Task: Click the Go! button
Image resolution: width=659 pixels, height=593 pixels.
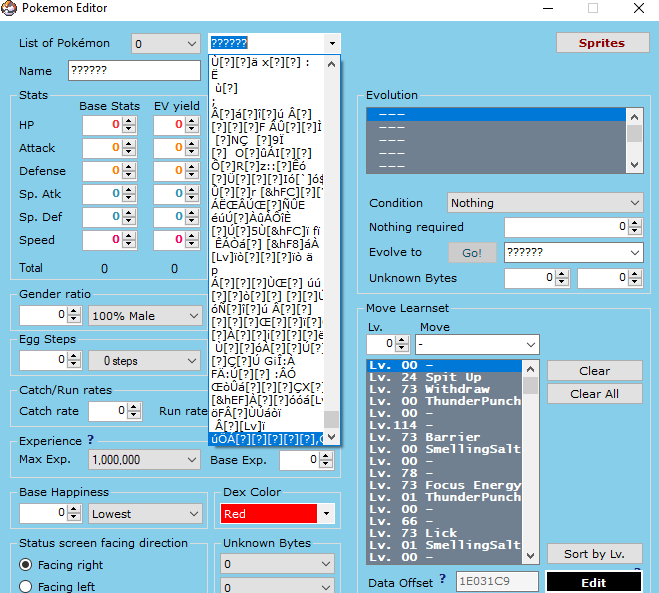Action: (x=472, y=253)
